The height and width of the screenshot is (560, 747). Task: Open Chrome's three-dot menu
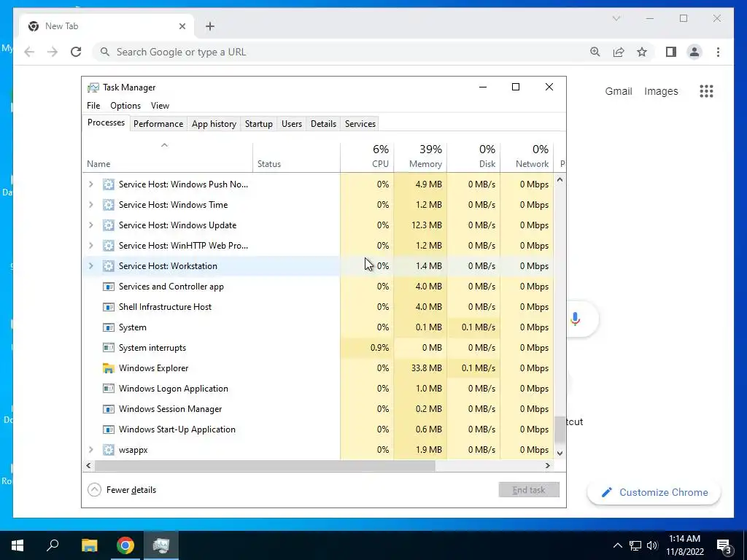pyautogui.click(x=718, y=52)
